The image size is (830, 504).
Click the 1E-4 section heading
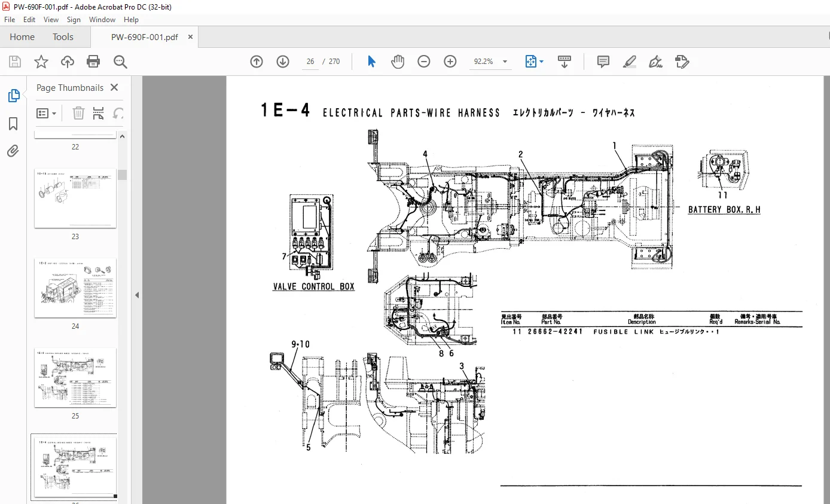click(x=286, y=111)
